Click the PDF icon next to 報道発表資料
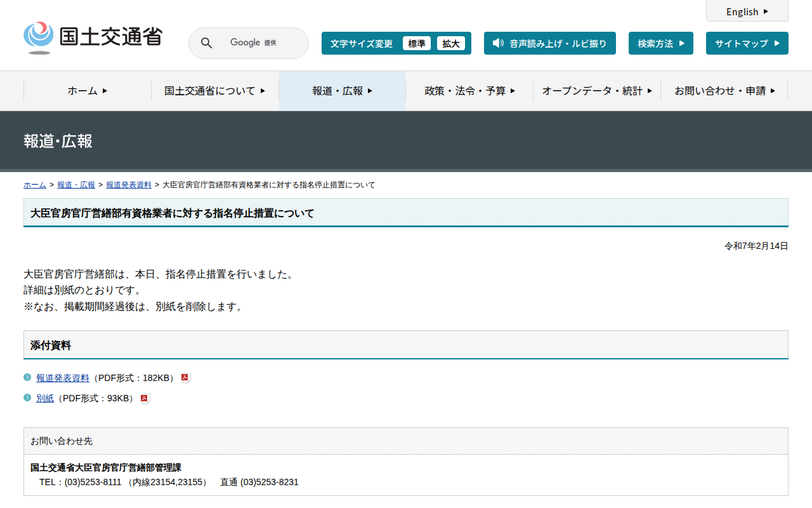Screen dimensions: 812x508 [186, 378]
